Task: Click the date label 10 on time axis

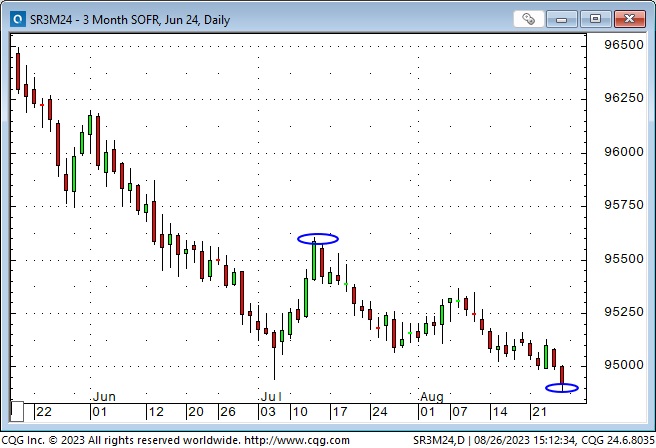Action: [x=300, y=412]
